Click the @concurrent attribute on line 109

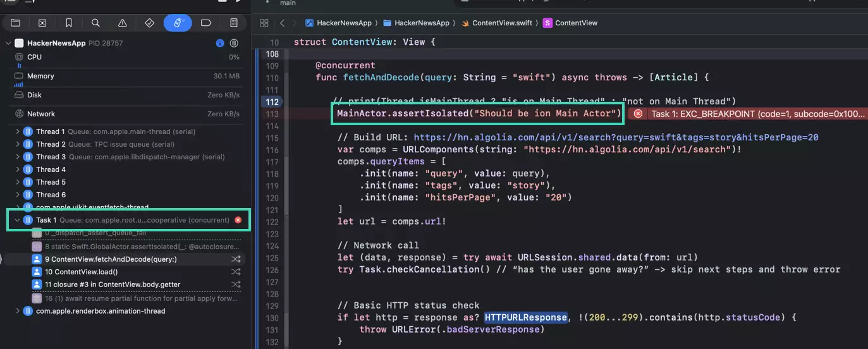coord(345,66)
